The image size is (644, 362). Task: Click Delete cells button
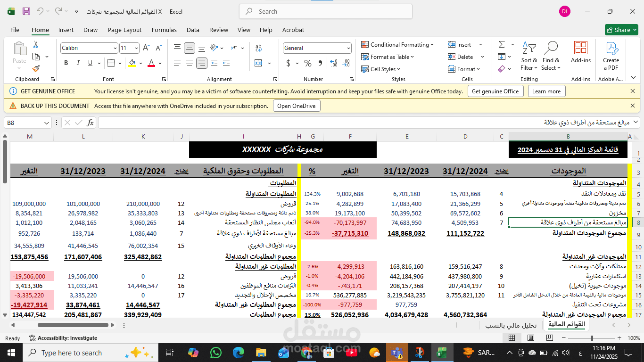pyautogui.click(x=461, y=57)
